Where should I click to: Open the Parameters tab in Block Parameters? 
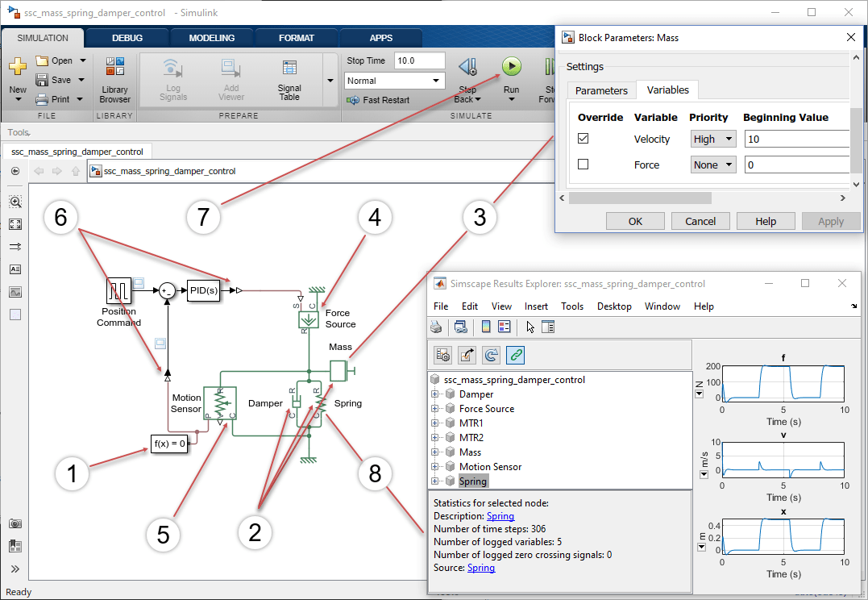[601, 91]
